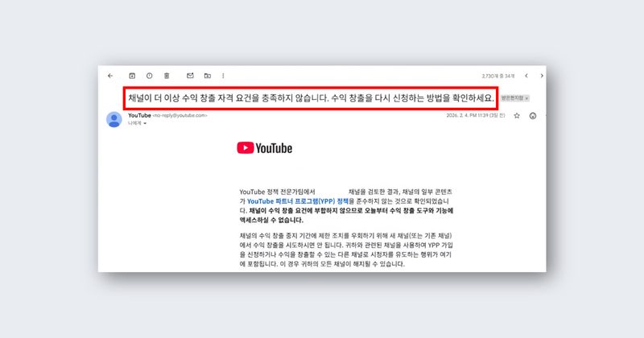
Task: Open the YouTube 파트너 프로그램(YPP) 정책 link
Action: 298,201
